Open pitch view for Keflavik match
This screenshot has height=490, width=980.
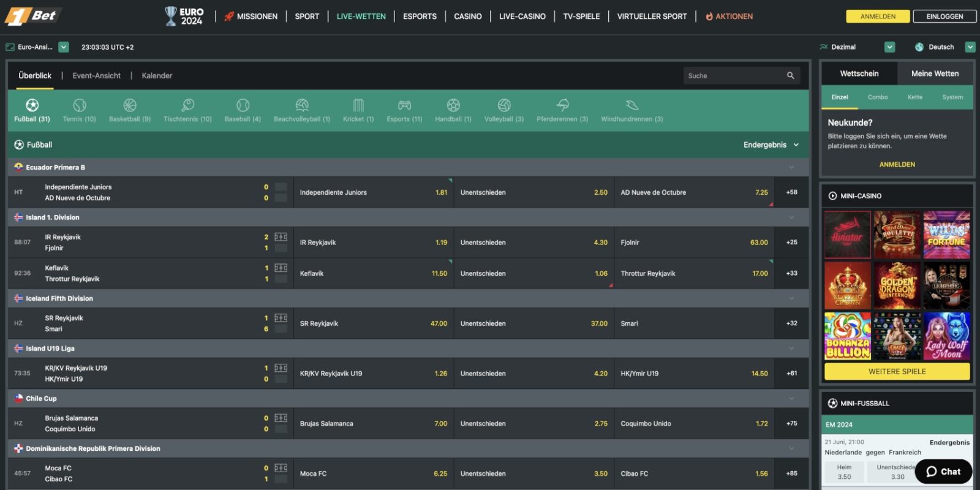click(x=281, y=268)
